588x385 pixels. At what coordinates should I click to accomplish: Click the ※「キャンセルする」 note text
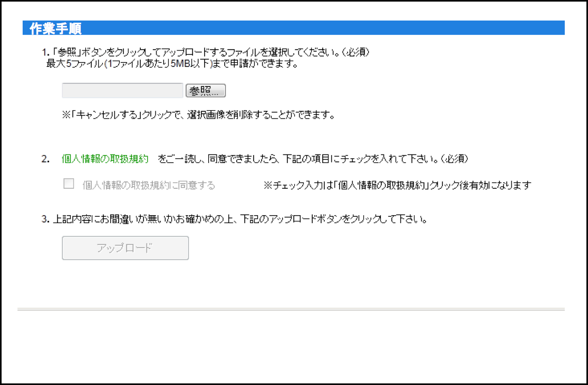[x=198, y=115]
